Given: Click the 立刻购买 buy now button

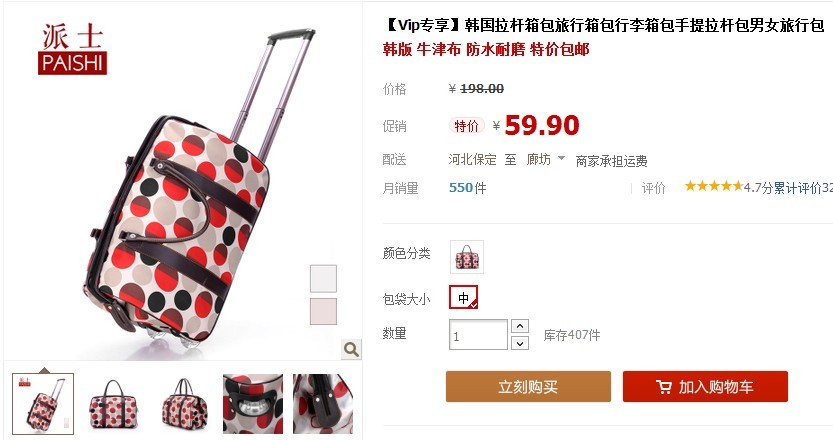Looking at the screenshot, I should [528, 386].
